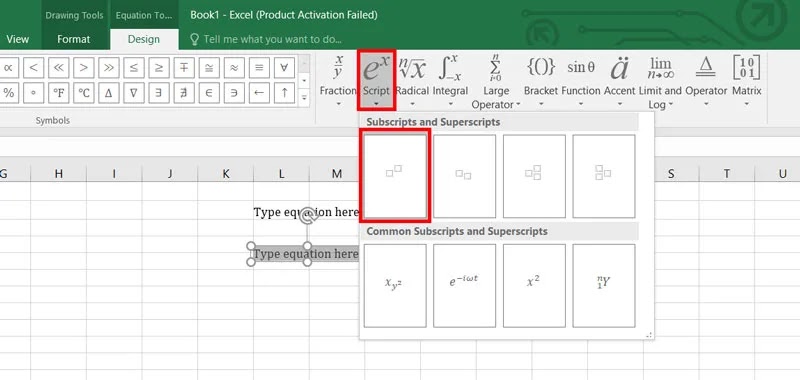This screenshot has height=380, width=800.
Task: Open the Operator structures dropdown
Action: [706, 81]
